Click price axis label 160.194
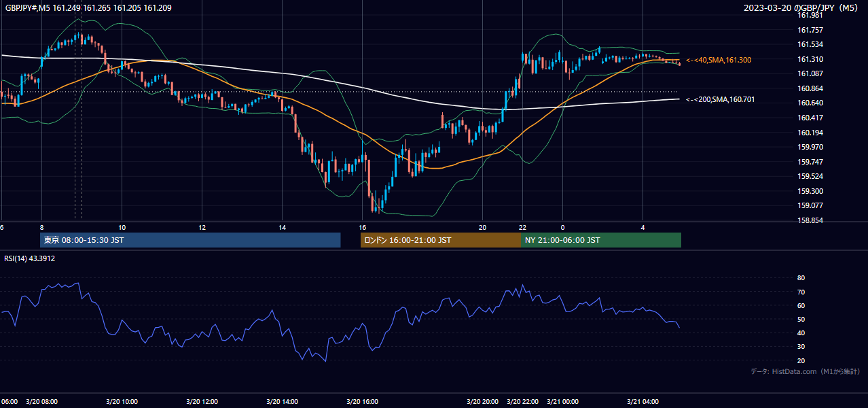This screenshot has width=868, height=408. click(x=810, y=133)
